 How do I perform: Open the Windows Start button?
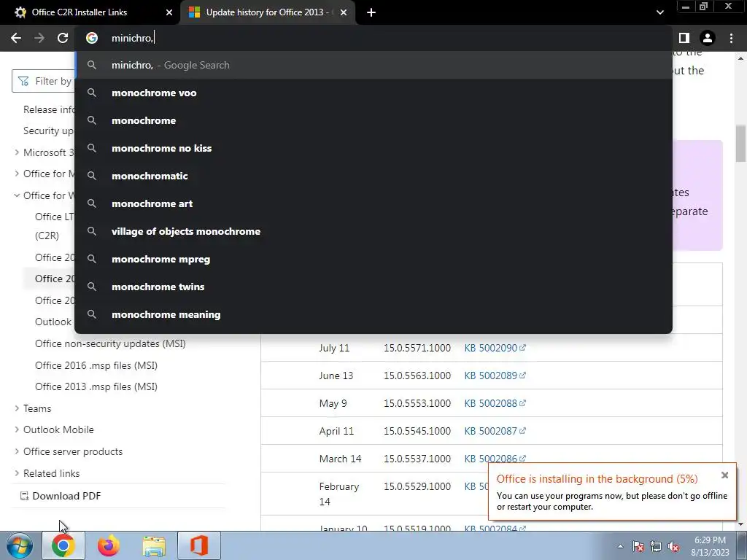pos(19,546)
